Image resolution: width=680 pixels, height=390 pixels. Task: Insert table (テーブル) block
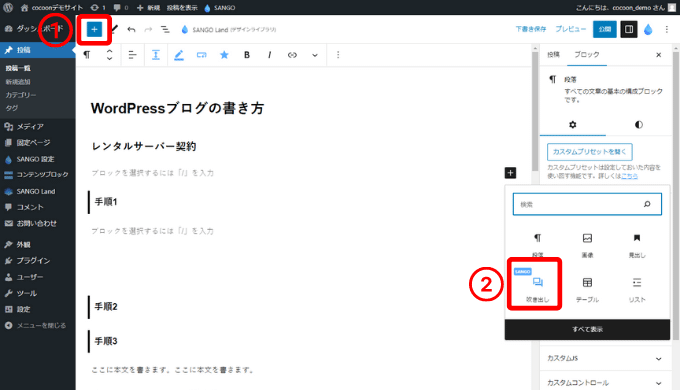pos(587,289)
